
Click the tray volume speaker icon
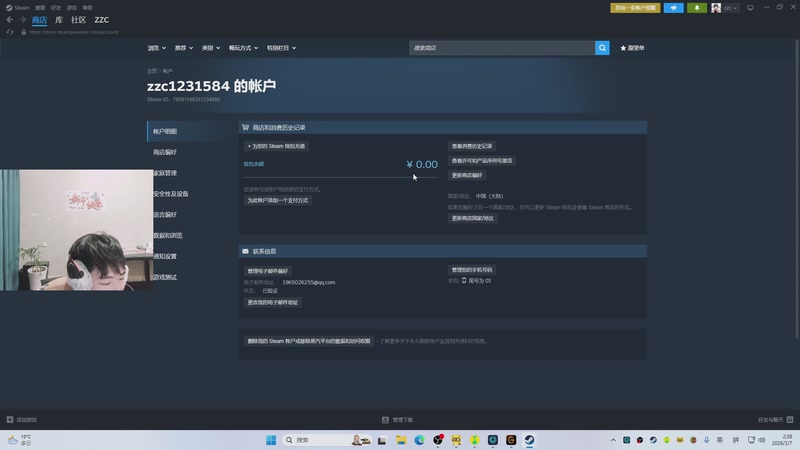[762, 440]
